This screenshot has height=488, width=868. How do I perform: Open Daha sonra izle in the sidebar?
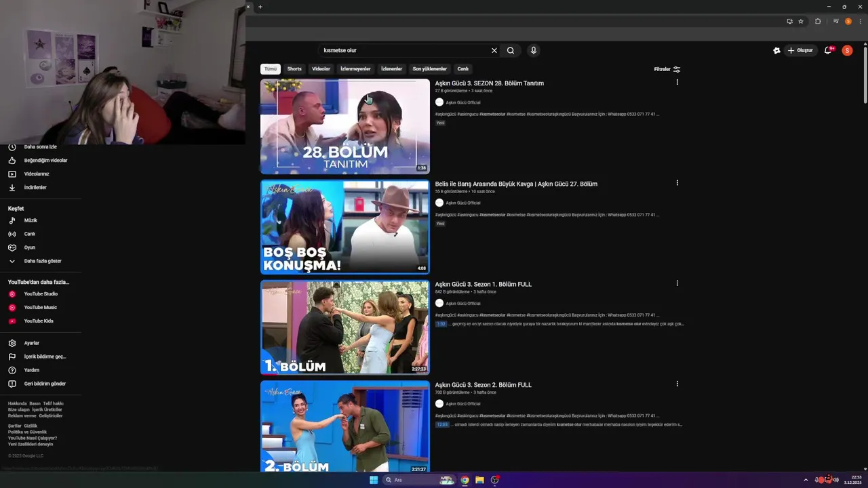pos(41,147)
